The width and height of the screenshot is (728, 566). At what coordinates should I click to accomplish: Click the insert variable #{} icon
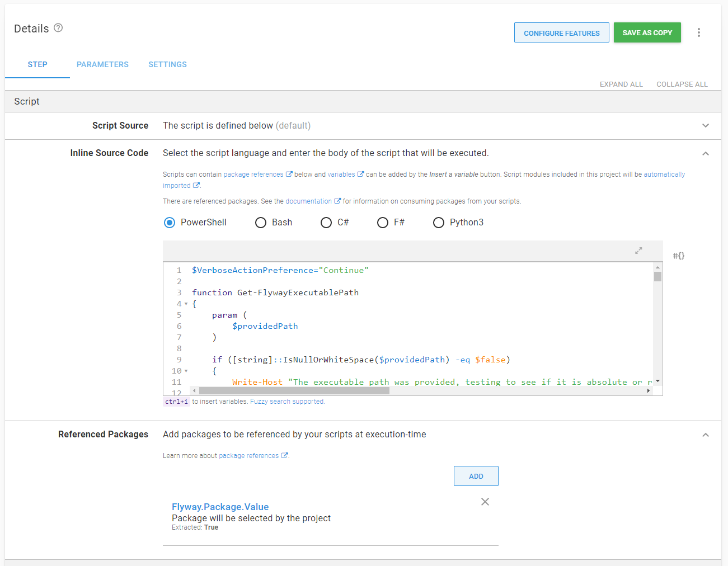coord(678,255)
